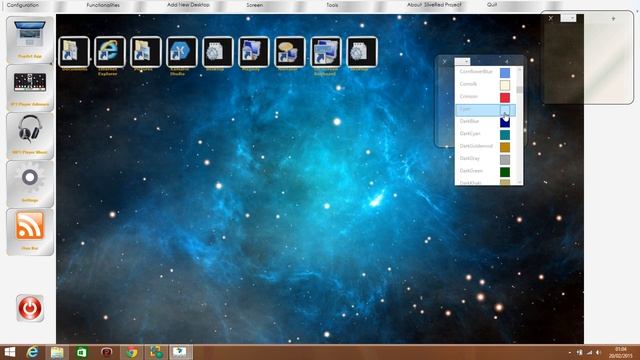This screenshot has width=640, height=360.
Task: Open Internet Explorer from taskbar
Action: tap(32, 352)
